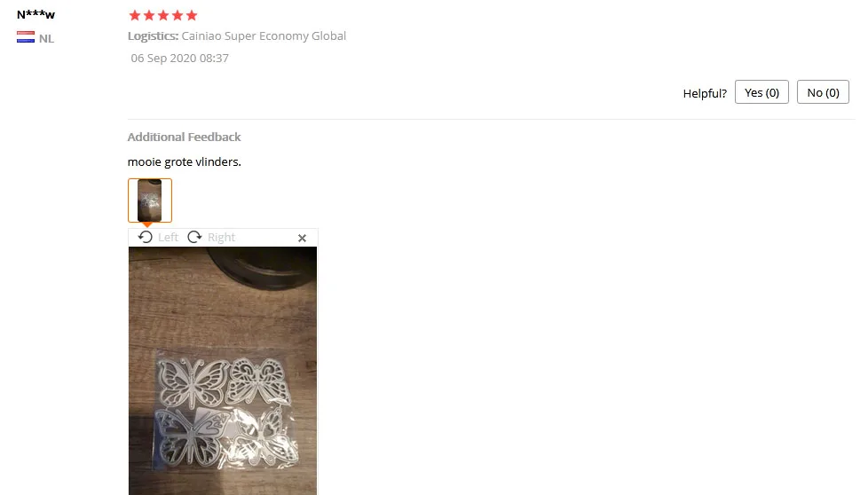Click the Cainiao Super Economy Global text

264,36
